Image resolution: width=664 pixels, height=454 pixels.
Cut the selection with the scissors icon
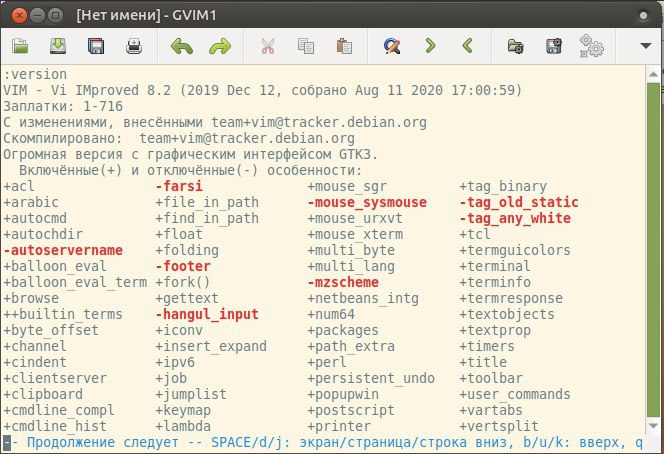tap(268, 46)
